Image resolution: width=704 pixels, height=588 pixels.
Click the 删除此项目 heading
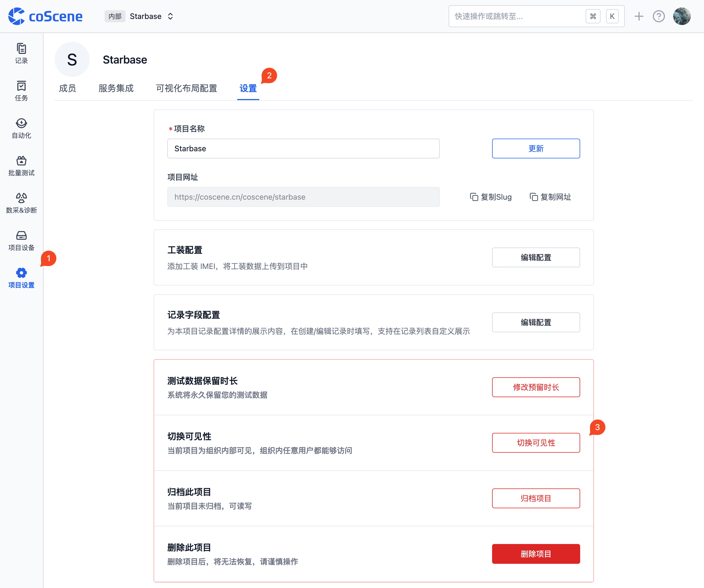click(x=189, y=548)
